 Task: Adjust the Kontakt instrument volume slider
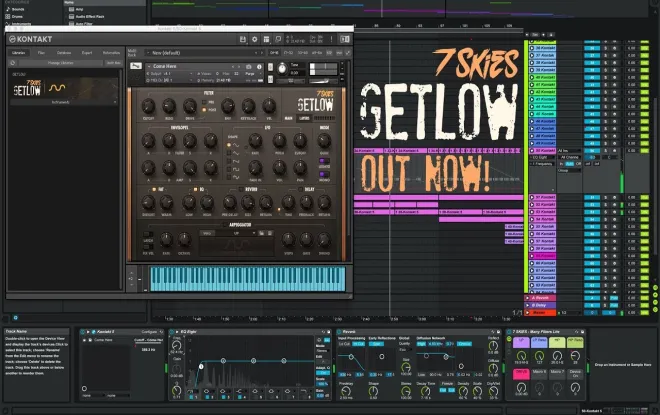[323, 67]
